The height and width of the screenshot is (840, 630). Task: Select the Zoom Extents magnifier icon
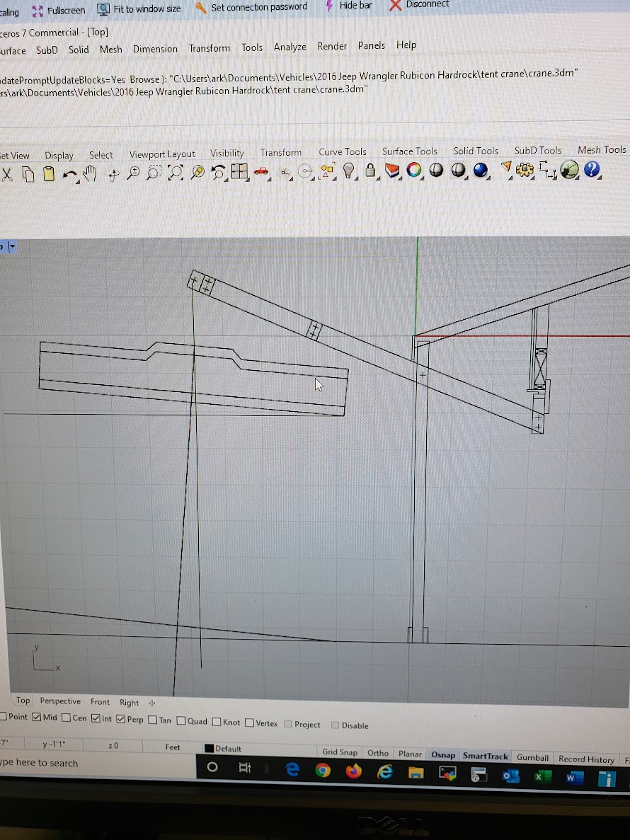click(176, 172)
